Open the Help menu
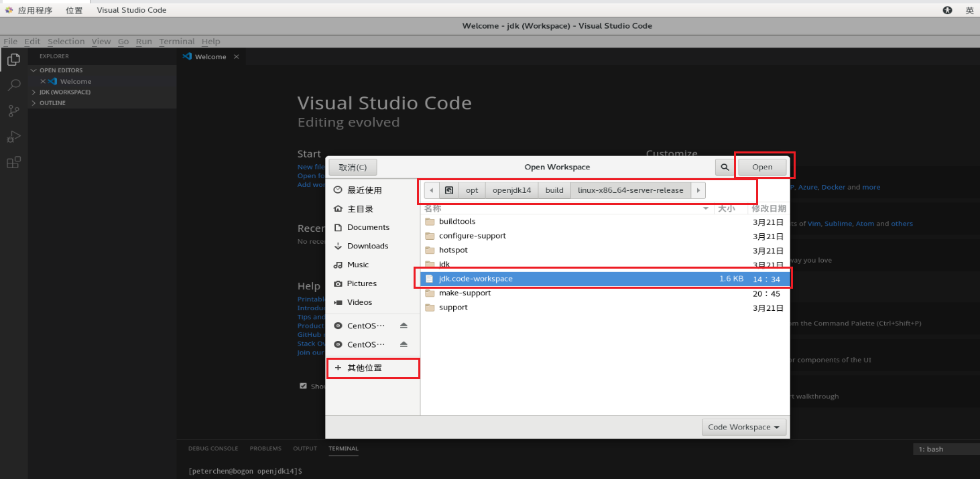 coord(210,42)
